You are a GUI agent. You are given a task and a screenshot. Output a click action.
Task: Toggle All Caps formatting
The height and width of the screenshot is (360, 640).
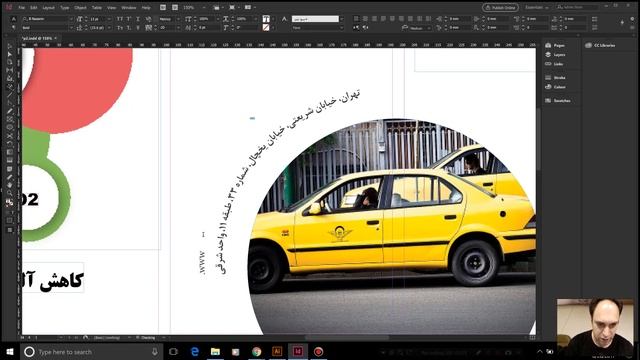pyautogui.click(x=120, y=19)
